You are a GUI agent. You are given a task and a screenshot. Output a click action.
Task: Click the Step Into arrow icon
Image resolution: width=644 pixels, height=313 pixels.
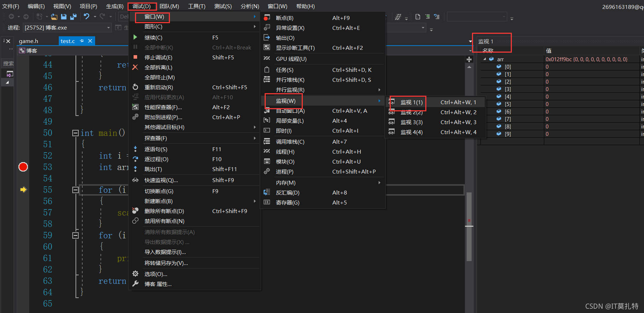(135, 149)
